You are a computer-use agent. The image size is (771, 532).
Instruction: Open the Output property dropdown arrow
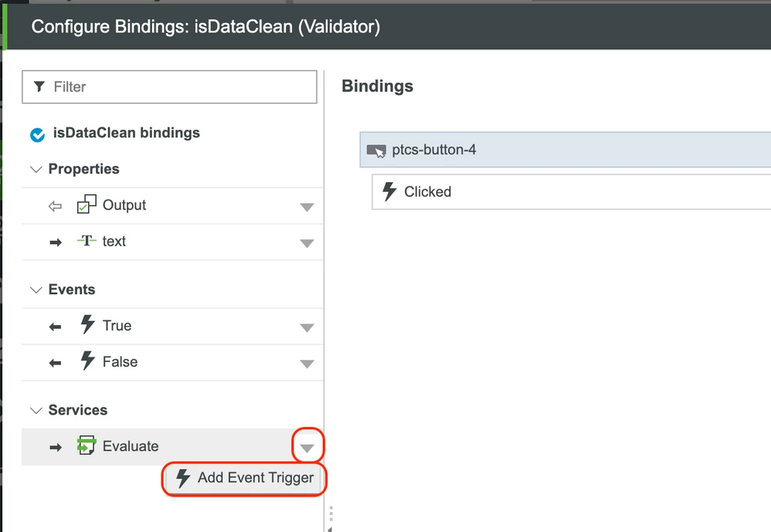point(307,207)
